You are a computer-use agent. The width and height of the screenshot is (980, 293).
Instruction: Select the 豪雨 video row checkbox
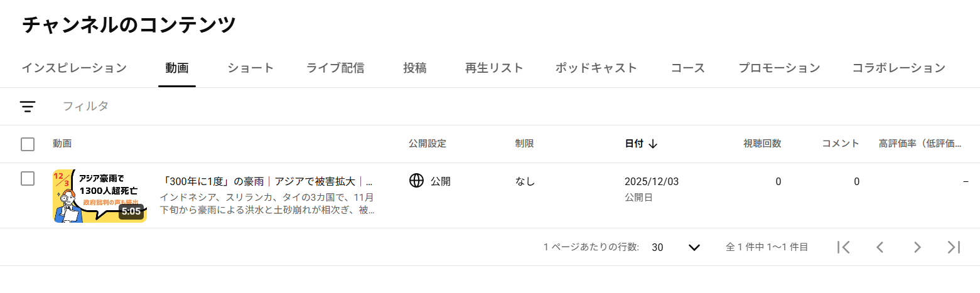pos(28,179)
